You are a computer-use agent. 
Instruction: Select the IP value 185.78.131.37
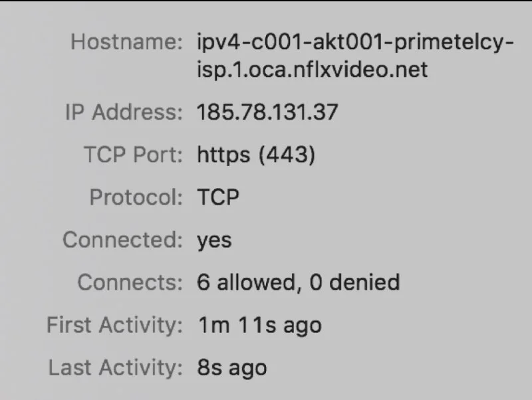pos(267,112)
